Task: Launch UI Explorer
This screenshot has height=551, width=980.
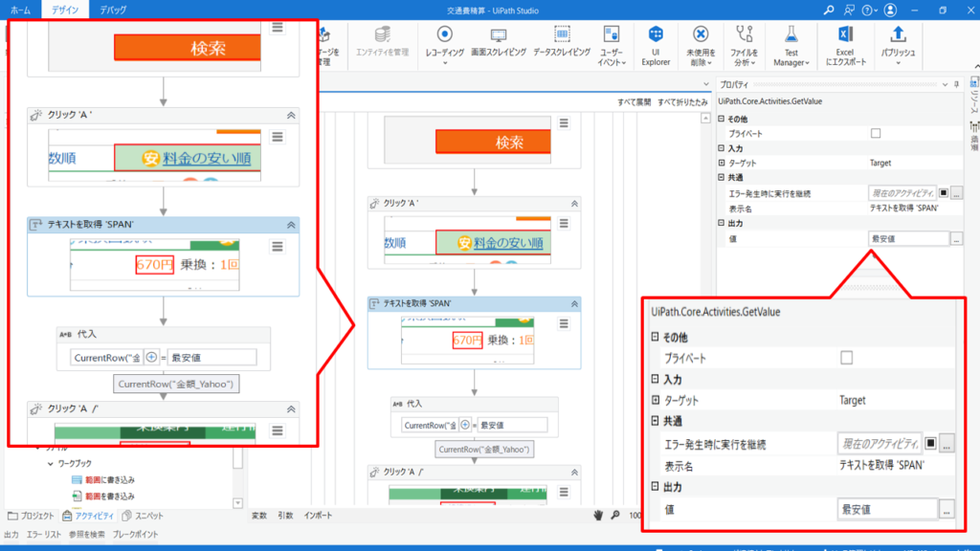Action: click(655, 38)
